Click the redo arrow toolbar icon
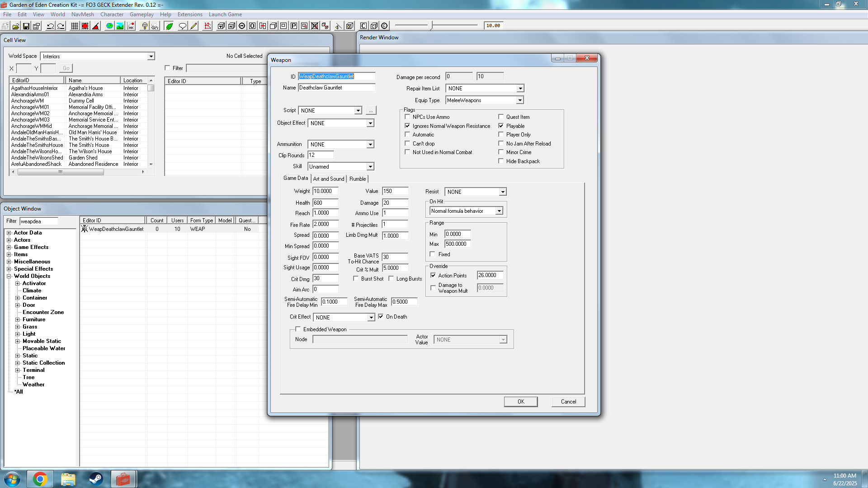The height and width of the screenshot is (488, 868). 61,26
